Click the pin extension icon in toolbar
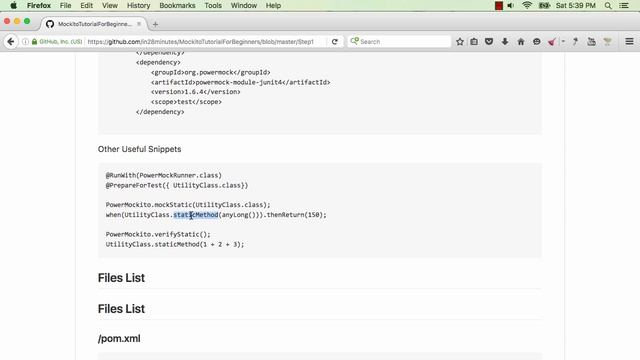Screen dimensions: 640x360 pos(576,42)
